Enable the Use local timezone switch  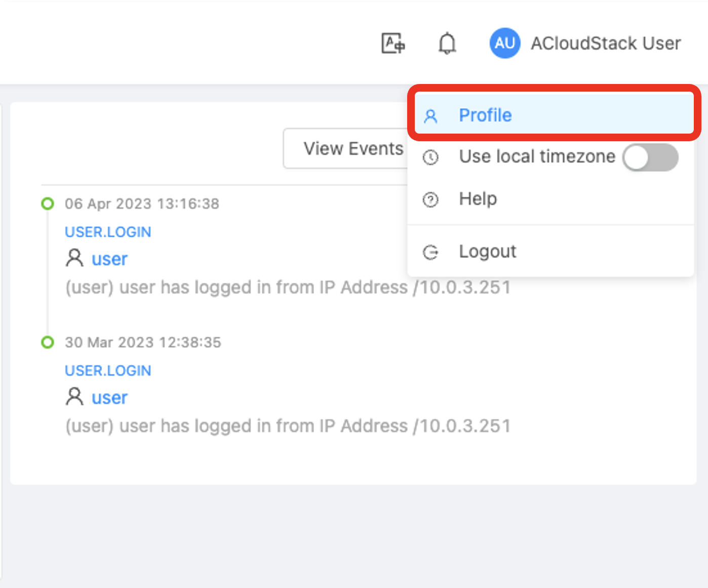click(x=650, y=157)
